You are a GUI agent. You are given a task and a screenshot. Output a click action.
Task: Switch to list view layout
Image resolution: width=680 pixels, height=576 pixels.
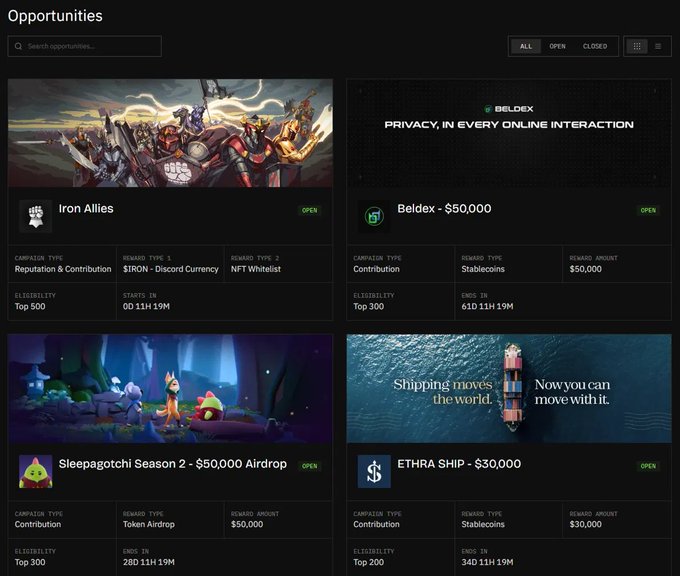(658, 46)
